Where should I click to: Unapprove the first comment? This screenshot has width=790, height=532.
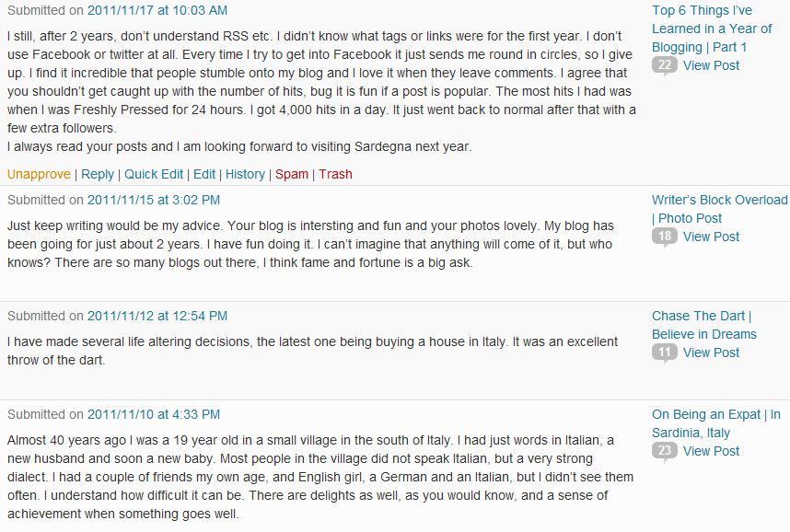coord(39,174)
